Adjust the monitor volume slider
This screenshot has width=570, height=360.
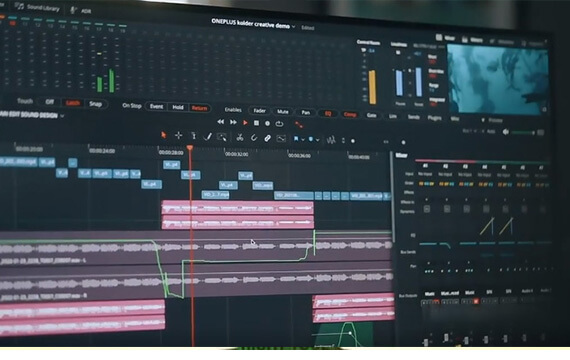point(522,133)
